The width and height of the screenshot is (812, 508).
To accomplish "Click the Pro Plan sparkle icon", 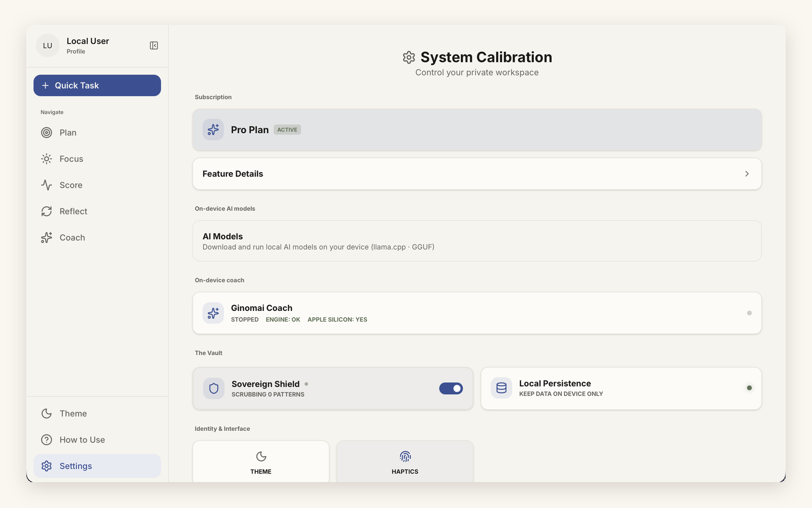I will pyautogui.click(x=213, y=130).
